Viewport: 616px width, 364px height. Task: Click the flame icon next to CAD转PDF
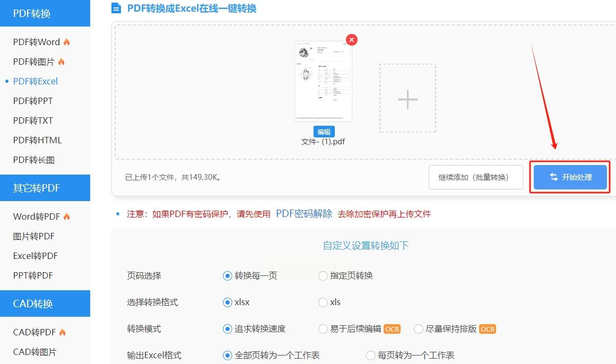[x=62, y=332]
